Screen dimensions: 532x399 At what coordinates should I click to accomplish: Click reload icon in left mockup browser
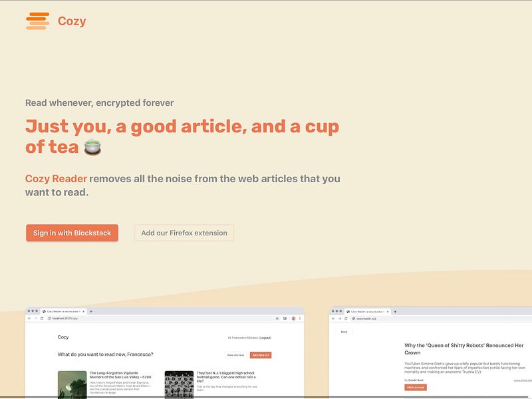pos(42,319)
